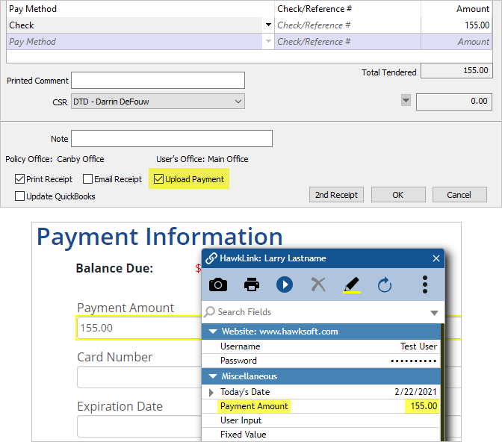Click the refresh arrow icon in HawkLink
502x448 pixels.
[385, 284]
